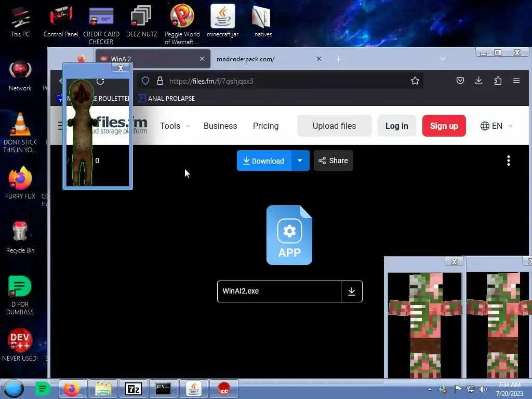Viewport: 532px width, 399px height.
Task: Expand the Tools menu
Action: click(175, 126)
